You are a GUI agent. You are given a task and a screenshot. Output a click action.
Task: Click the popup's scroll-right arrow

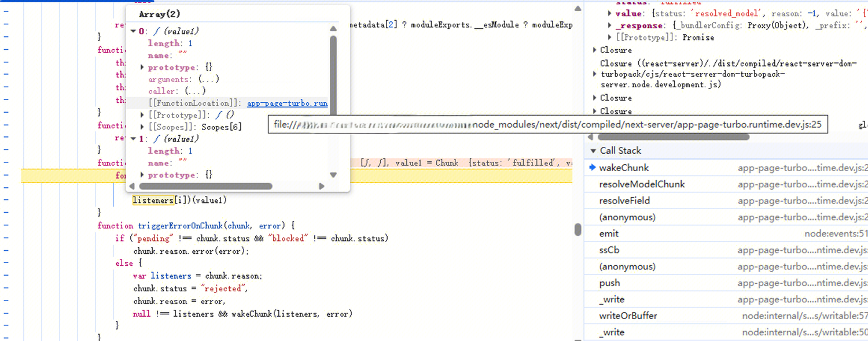[322, 186]
